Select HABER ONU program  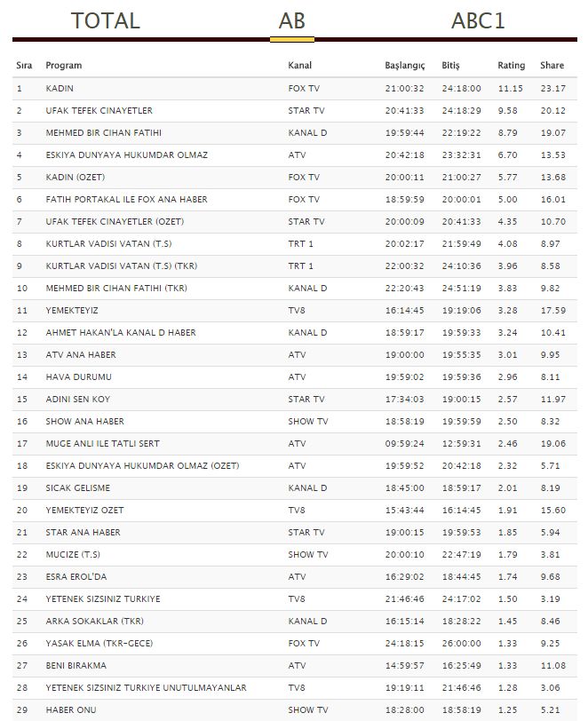[71, 710]
